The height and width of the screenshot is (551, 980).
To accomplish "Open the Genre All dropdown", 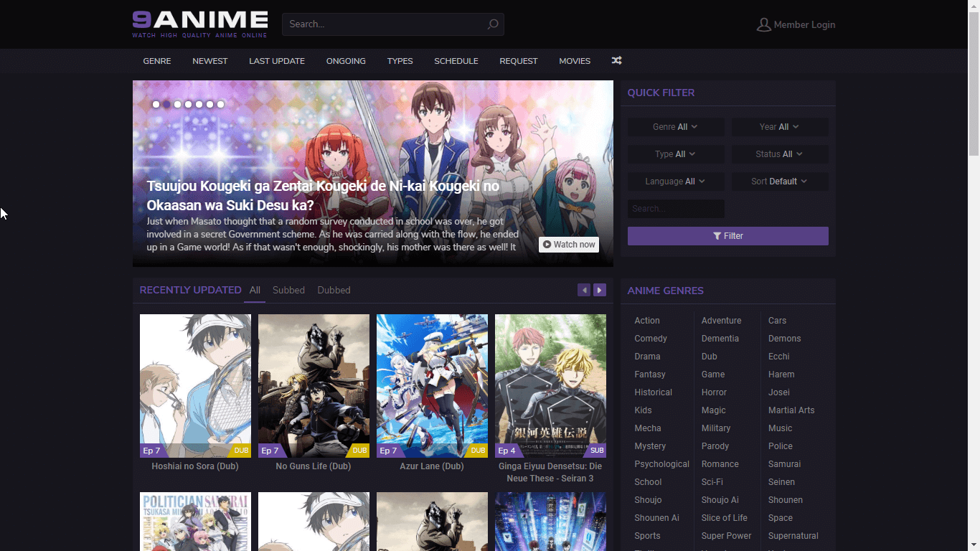I will pos(676,127).
